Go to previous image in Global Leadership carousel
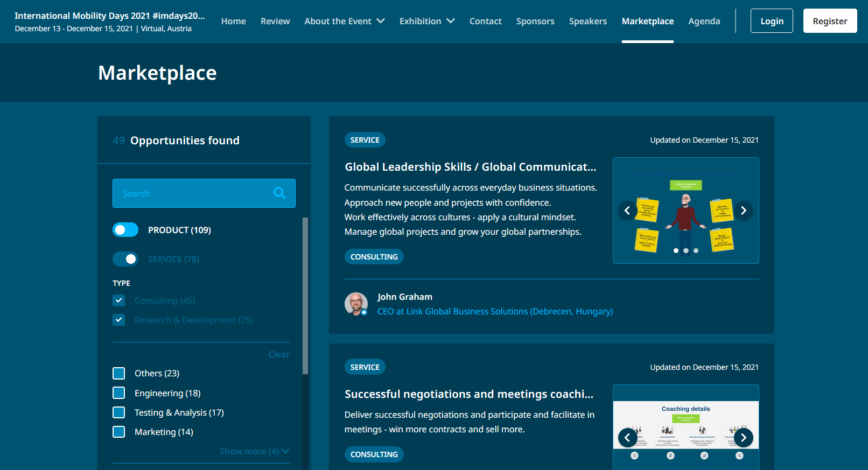Viewport: 868px width, 470px height. [627, 211]
